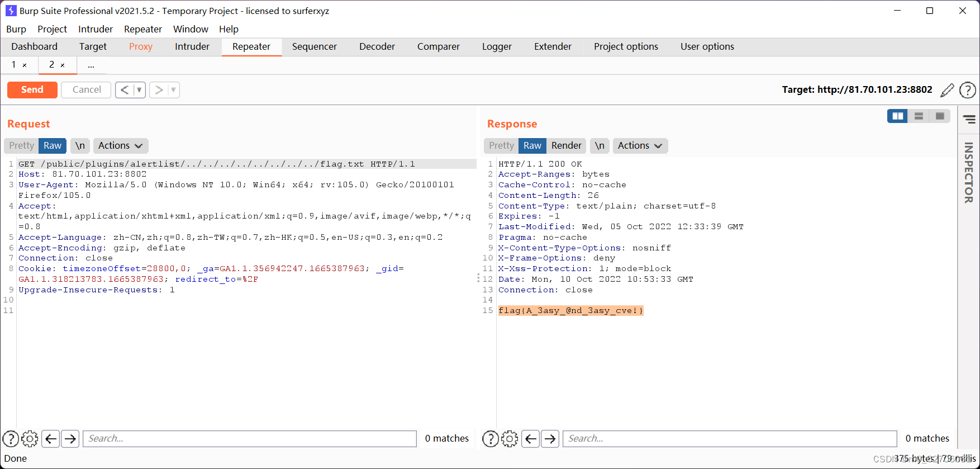
Task: Switch to Extender tab
Action: [x=553, y=46]
